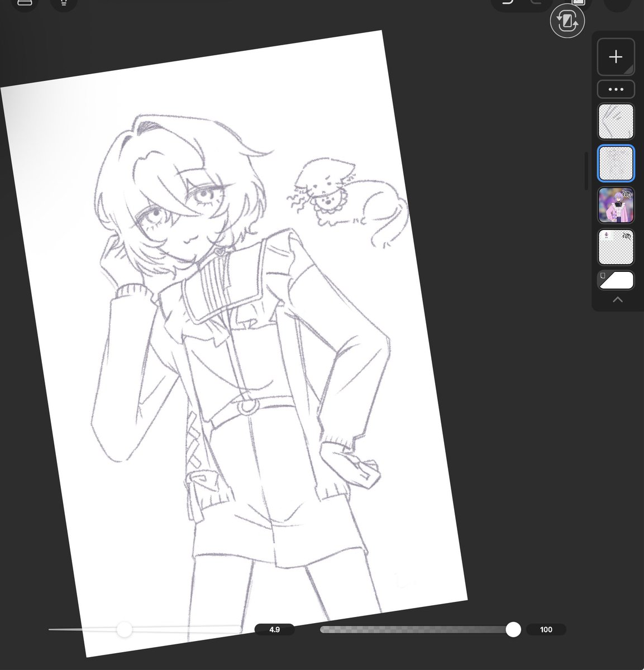The image size is (644, 670).
Task: Open the white background color layer
Action: (616, 280)
